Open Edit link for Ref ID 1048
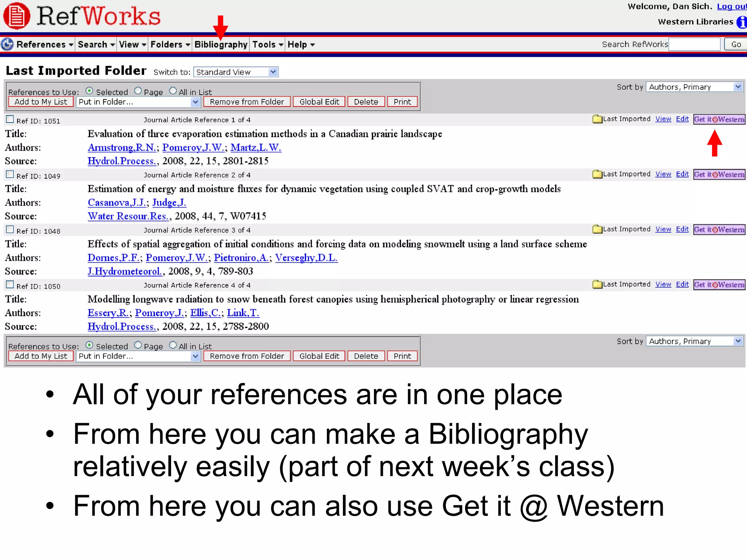The height and width of the screenshot is (560, 747). (682, 229)
